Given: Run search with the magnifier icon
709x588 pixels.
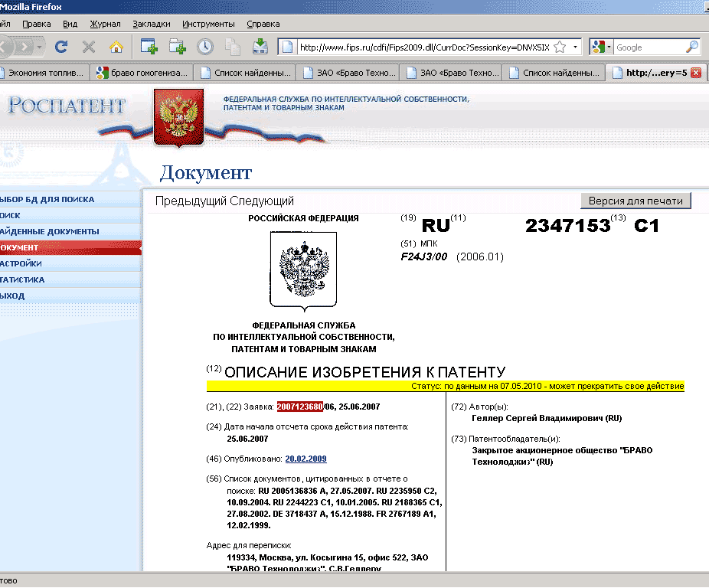Looking at the screenshot, I should tap(692, 47).
